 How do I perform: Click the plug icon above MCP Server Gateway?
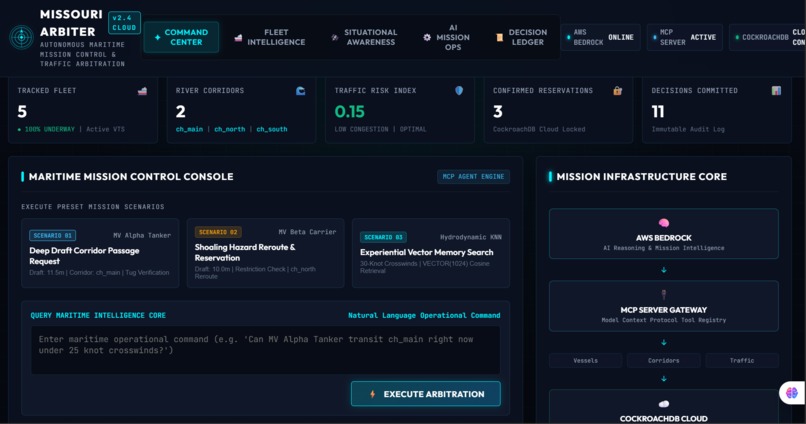tap(664, 295)
